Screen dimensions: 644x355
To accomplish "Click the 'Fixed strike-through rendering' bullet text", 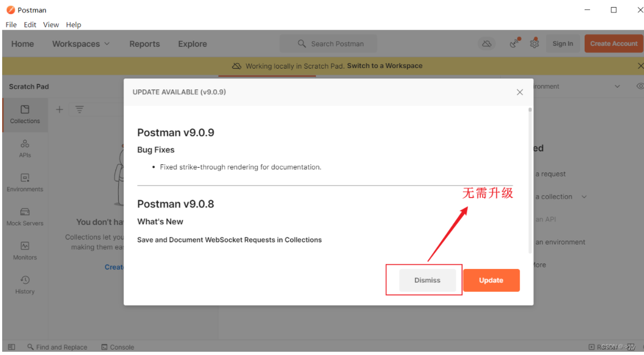I will 241,167.
